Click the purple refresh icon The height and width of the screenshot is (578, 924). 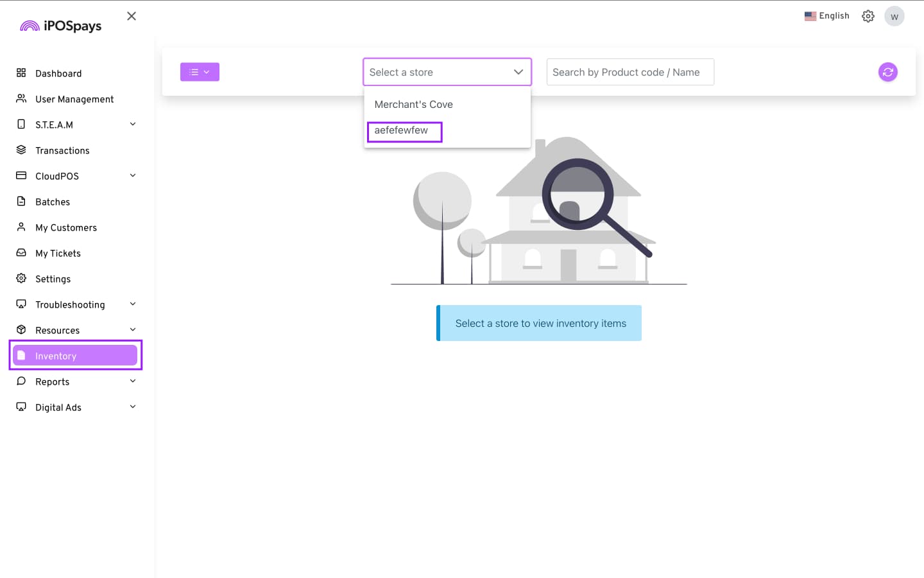point(887,72)
